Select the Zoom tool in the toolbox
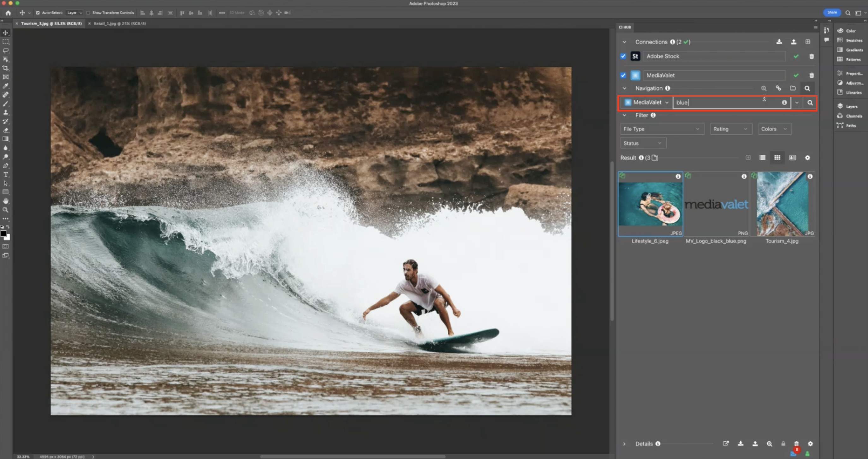868x459 pixels. coord(5,210)
